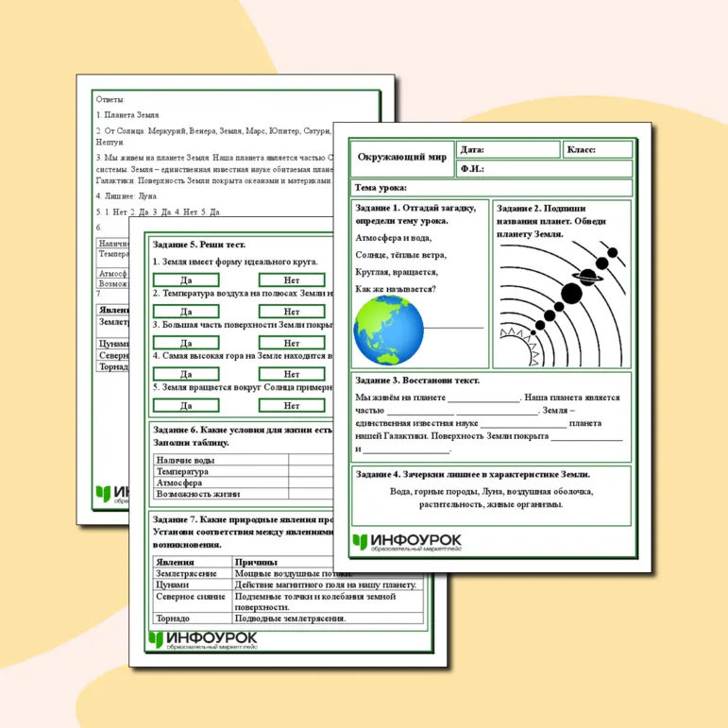The image size is (728, 728).
Task: Click the 'Цунами' cell in Задание 7 table
Action: coord(193,584)
